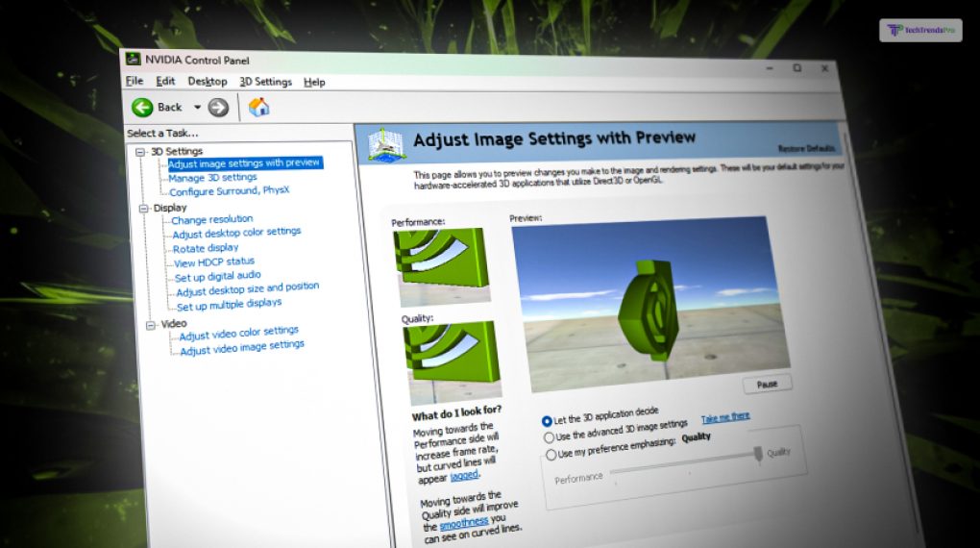Follow the Take me there link

tap(725, 418)
